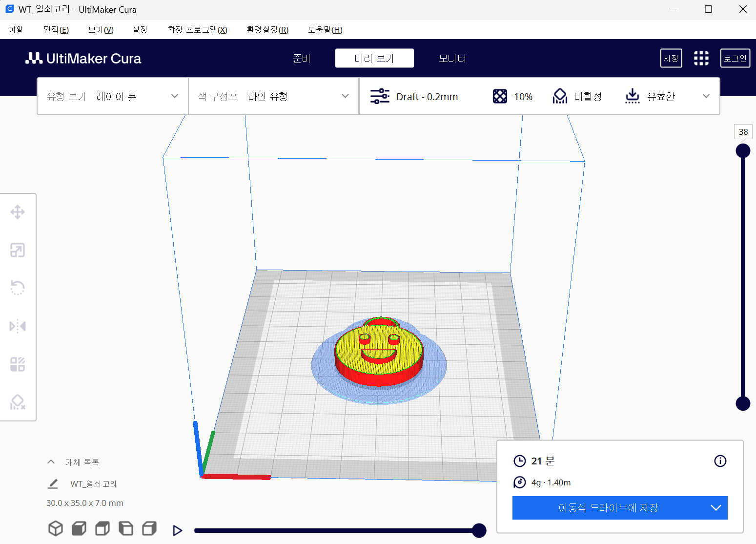Open the 색 구성표 라인 유형 dropdown
756x544 pixels.
[x=274, y=96]
